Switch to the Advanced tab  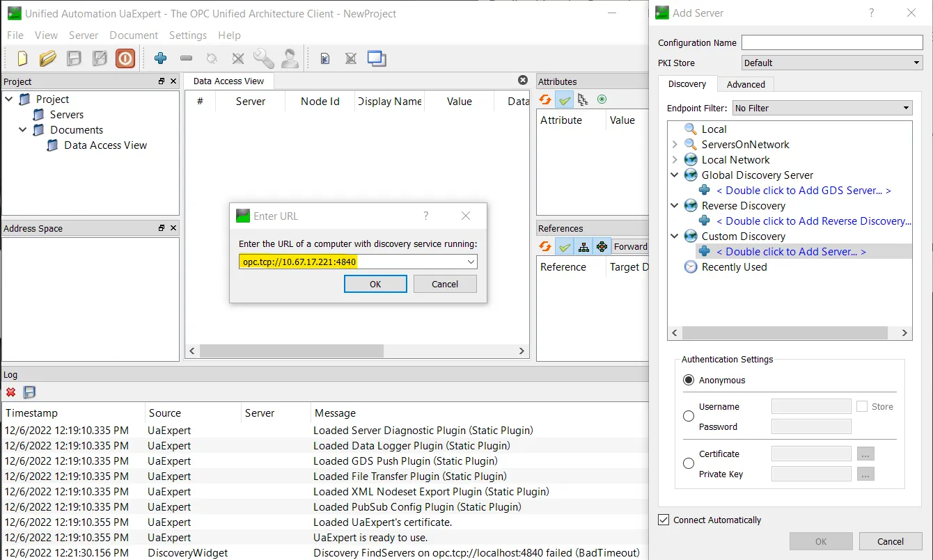(746, 84)
